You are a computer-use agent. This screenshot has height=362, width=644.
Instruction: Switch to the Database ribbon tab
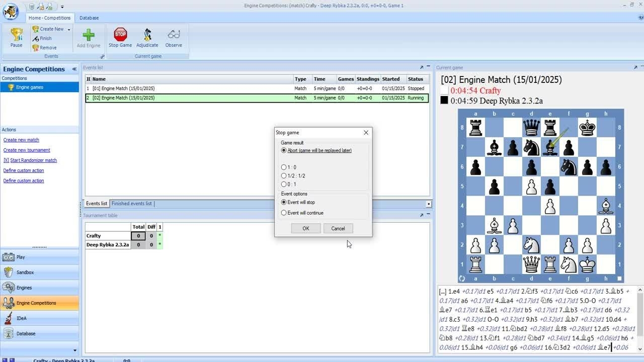(x=89, y=18)
